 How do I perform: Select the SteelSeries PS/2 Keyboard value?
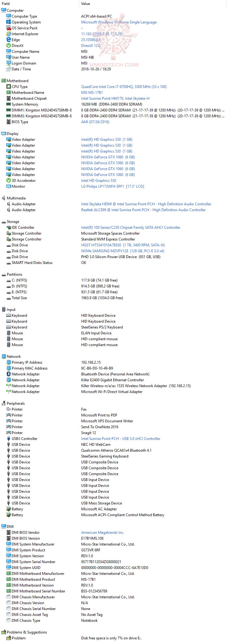click(x=102, y=327)
